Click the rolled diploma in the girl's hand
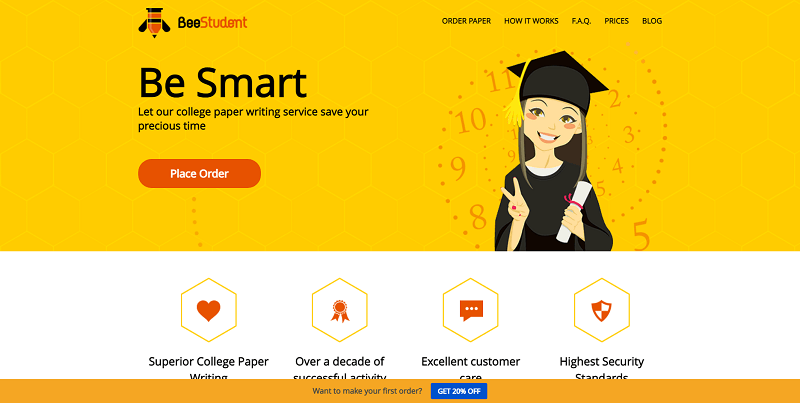 pyautogui.click(x=572, y=212)
